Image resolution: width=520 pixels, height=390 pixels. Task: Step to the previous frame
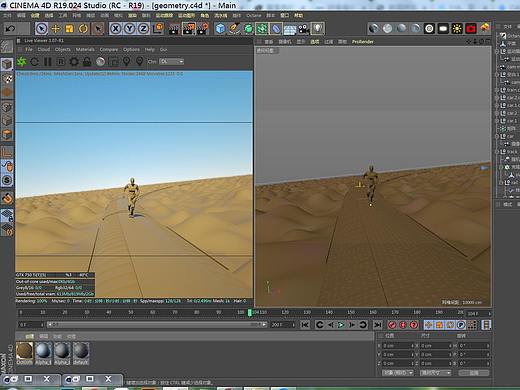click(330, 325)
